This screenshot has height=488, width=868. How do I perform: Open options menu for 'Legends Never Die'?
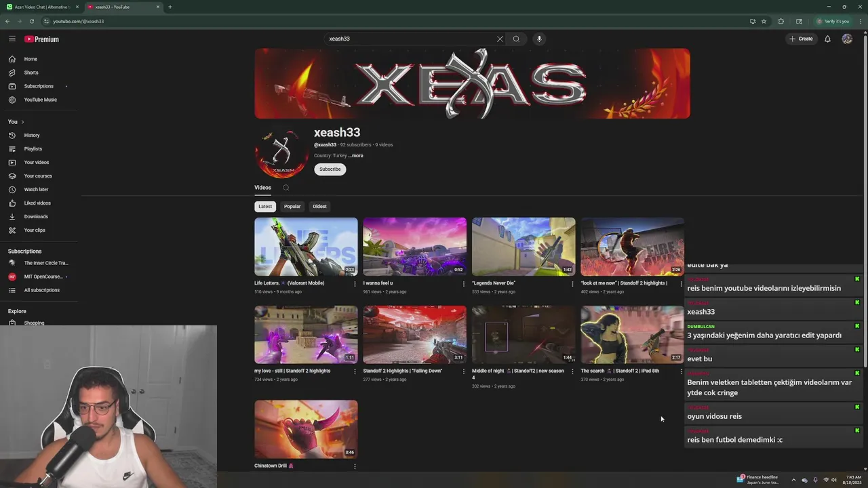point(572,284)
